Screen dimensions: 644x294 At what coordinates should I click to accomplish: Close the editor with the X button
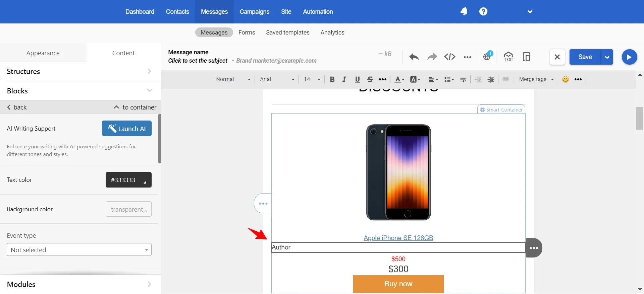click(557, 57)
